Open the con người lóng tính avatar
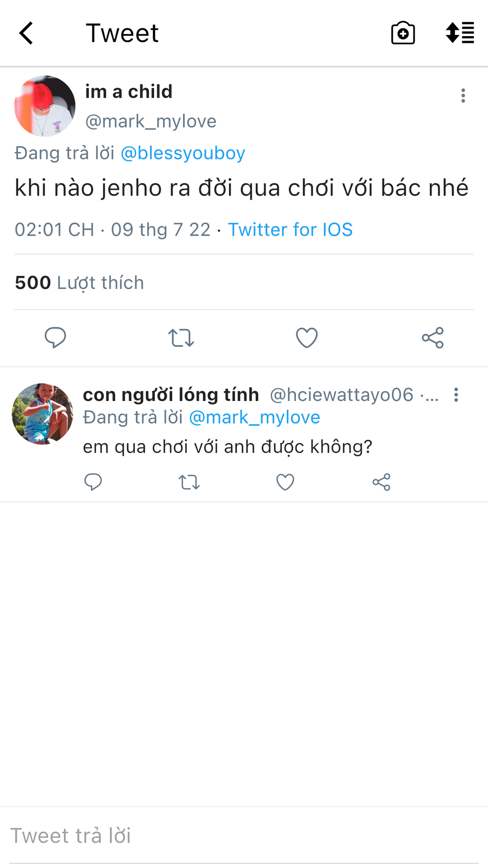Image resolution: width=488 pixels, height=868 pixels. coord(42,414)
